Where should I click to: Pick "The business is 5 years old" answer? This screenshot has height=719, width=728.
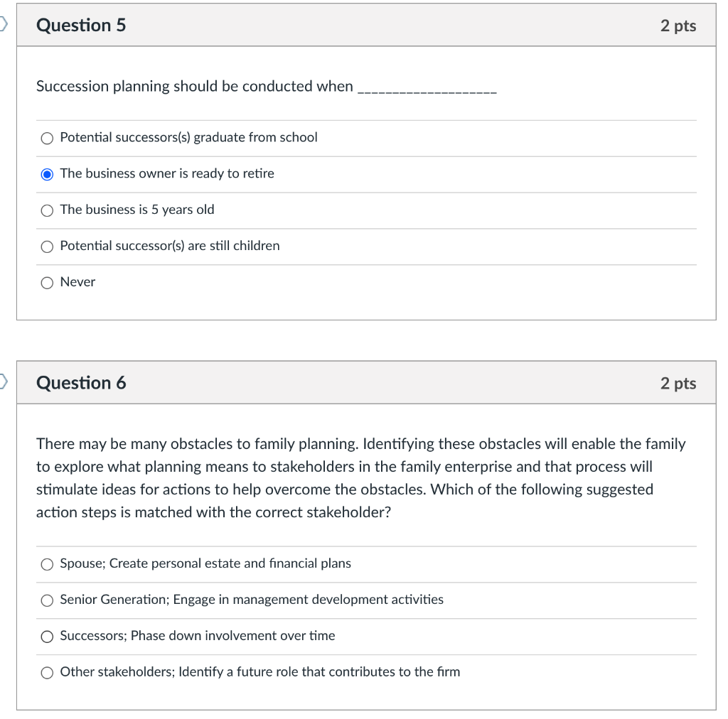pos(47,210)
